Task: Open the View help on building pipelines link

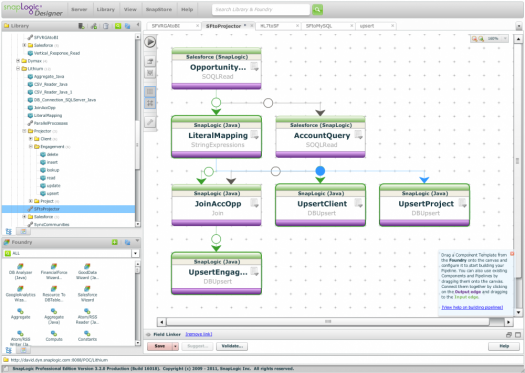Action: [472, 307]
